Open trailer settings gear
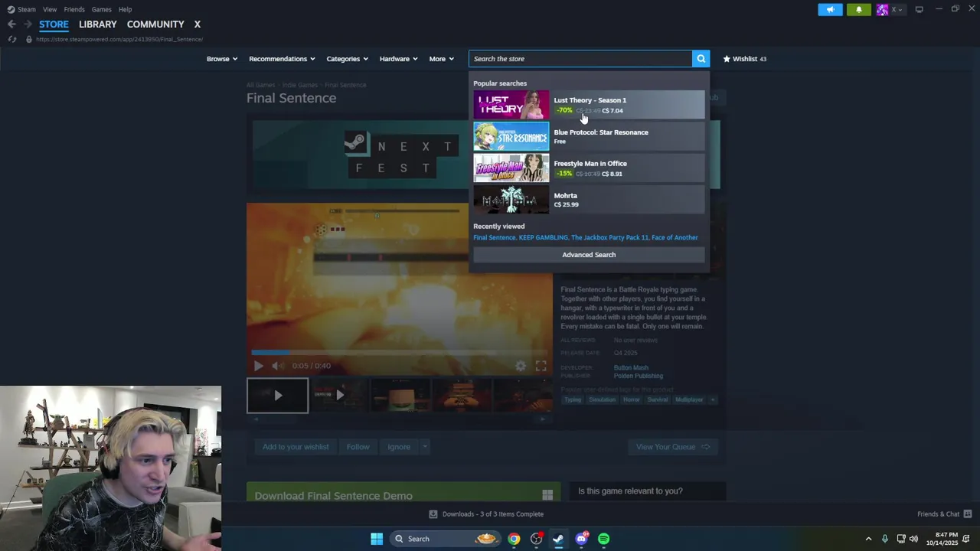Screen dimensions: 980x551 click(521, 366)
